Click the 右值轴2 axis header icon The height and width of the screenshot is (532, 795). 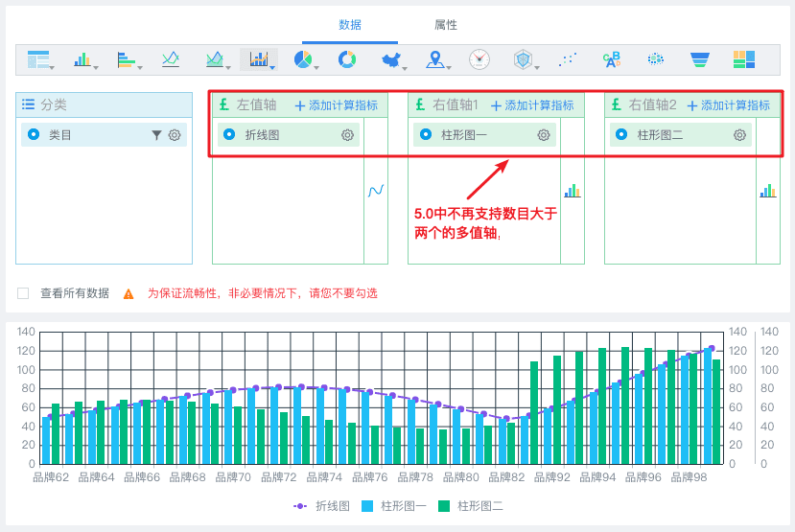[617, 104]
